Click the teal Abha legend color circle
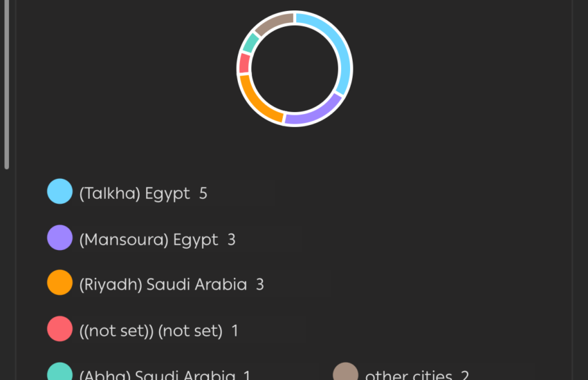The width and height of the screenshot is (588, 380). (59, 373)
